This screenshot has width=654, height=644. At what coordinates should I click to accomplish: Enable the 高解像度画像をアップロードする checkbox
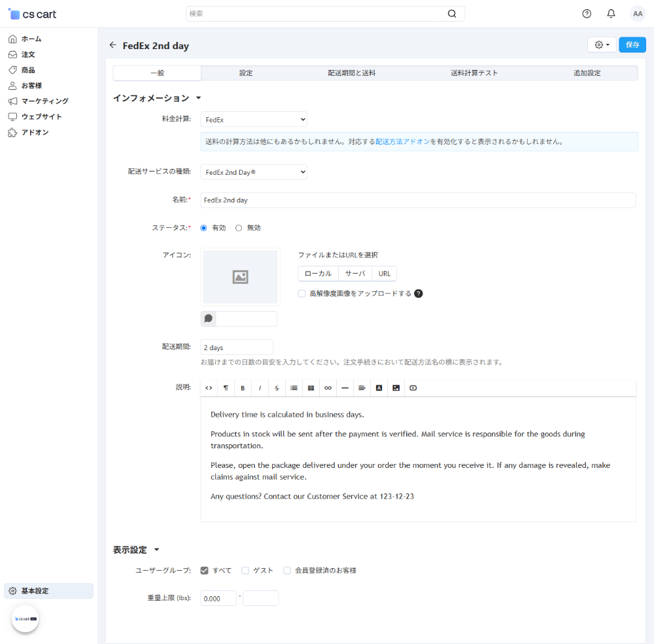coord(301,294)
